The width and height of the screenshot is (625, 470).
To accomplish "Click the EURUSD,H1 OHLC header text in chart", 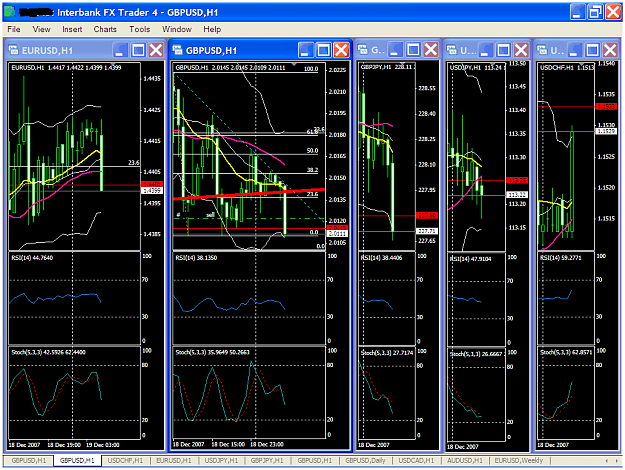I will coord(66,68).
